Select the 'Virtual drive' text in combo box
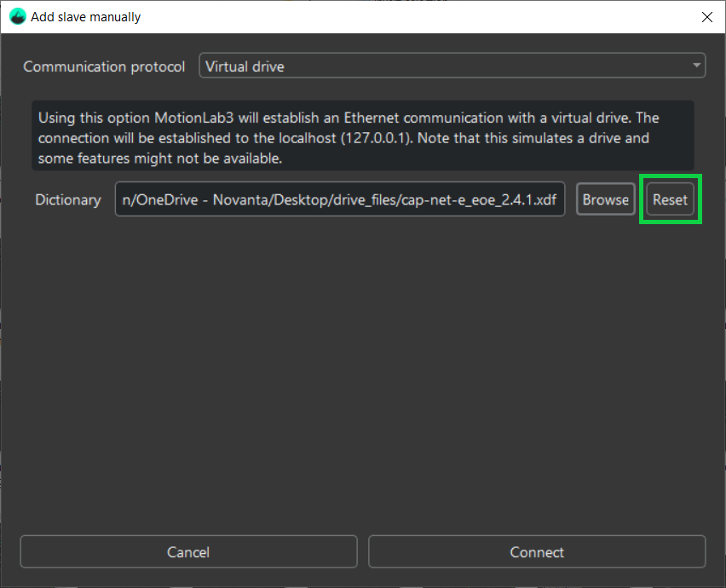Viewport: 726px width, 588px height. pyautogui.click(x=245, y=66)
